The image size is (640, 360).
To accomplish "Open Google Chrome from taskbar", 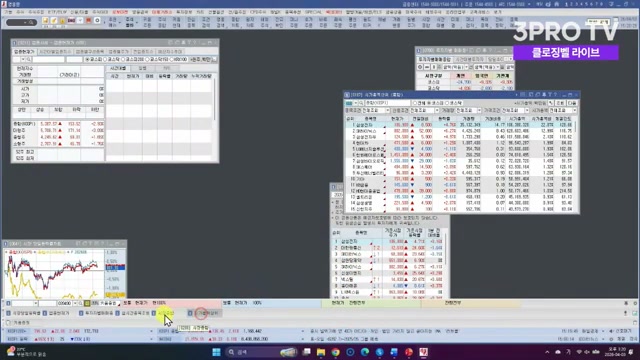I will click(x=336, y=352).
